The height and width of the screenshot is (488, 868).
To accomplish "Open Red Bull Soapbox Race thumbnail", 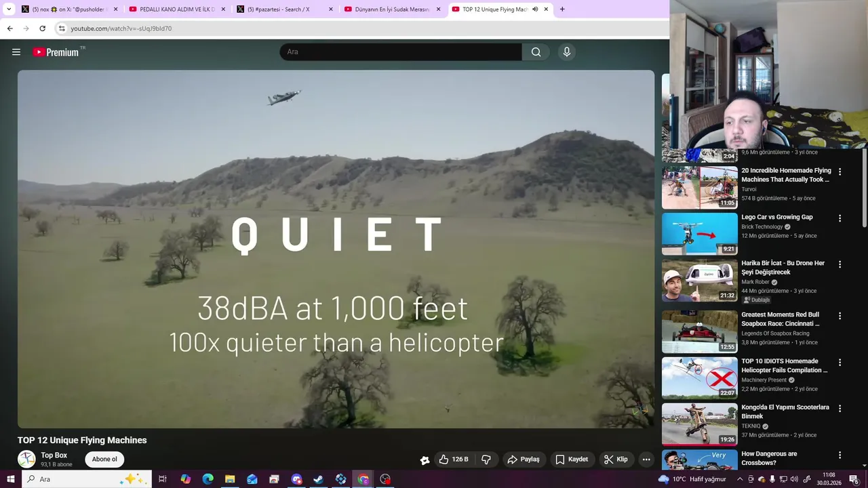I will (700, 331).
